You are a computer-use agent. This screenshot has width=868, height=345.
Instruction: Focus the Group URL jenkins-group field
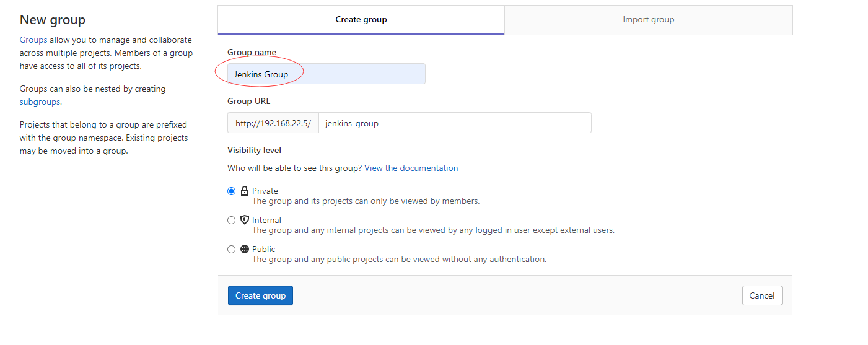click(455, 123)
